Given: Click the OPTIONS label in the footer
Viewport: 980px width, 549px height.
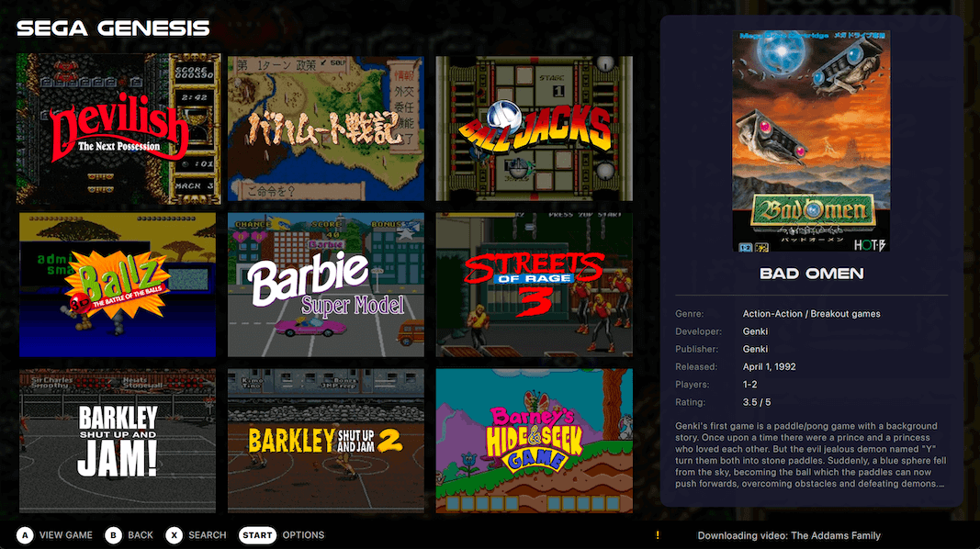Looking at the screenshot, I should click(303, 535).
